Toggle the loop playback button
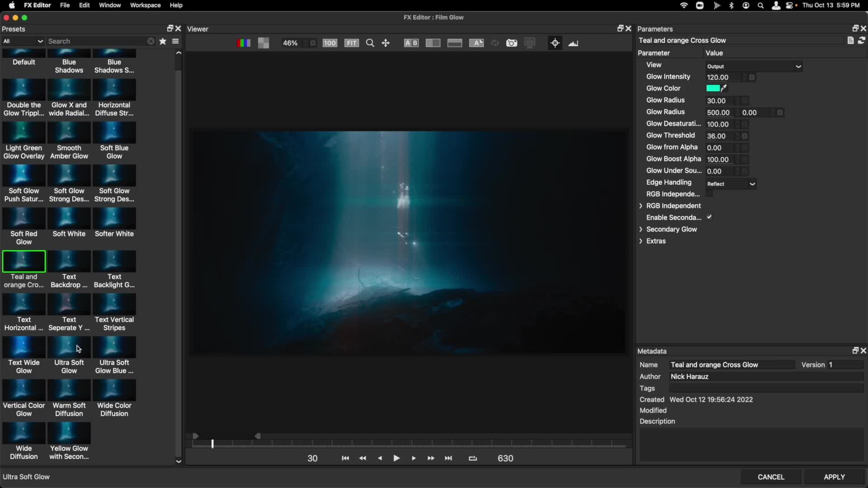Image resolution: width=868 pixels, height=488 pixels. pyautogui.click(x=473, y=458)
